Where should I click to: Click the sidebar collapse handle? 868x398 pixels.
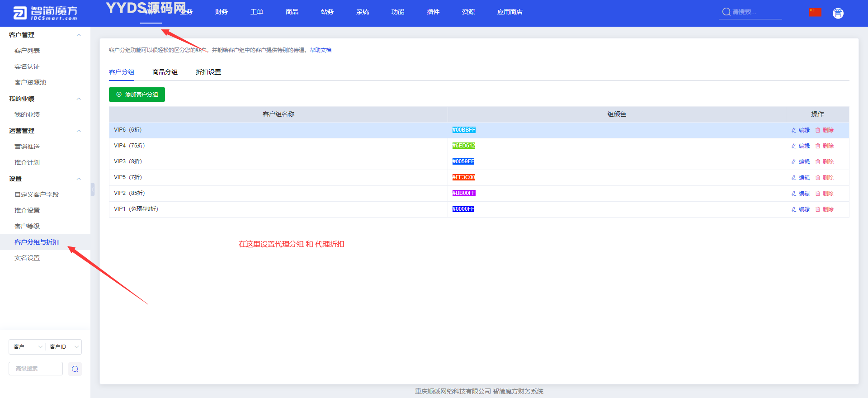coord(93,189)
